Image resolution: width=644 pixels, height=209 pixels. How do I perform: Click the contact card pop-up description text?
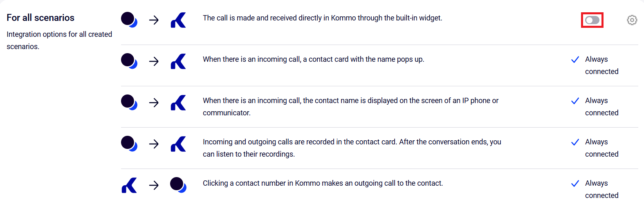313,59
